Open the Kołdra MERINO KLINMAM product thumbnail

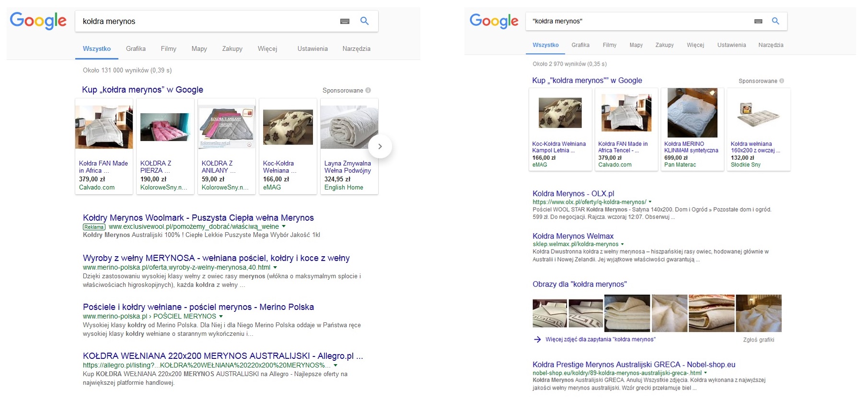693,113
